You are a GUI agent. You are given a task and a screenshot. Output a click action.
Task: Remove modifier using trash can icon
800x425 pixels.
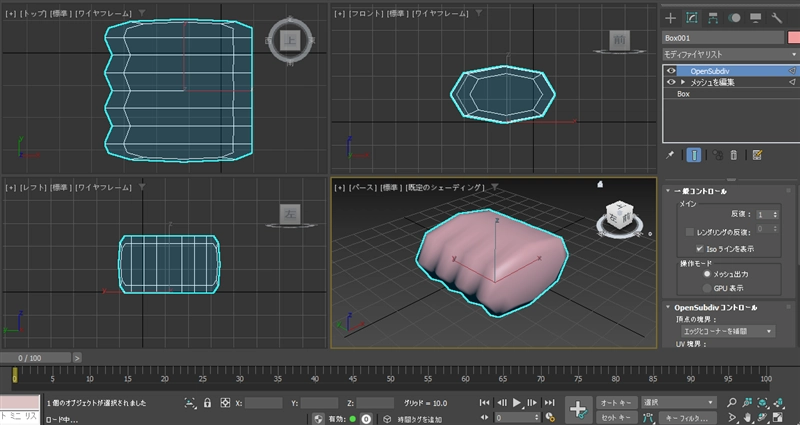click(734, 155)
